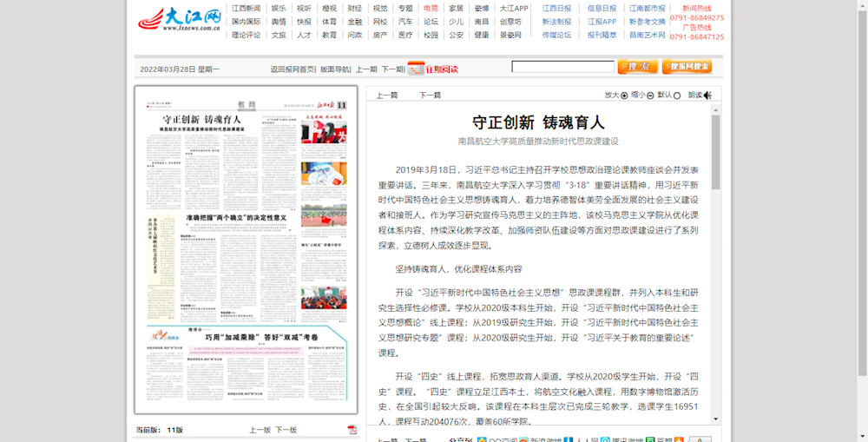Viewport: 868px width, 442px height.
Task: Click the 大江网 logo
Action: 180,19
